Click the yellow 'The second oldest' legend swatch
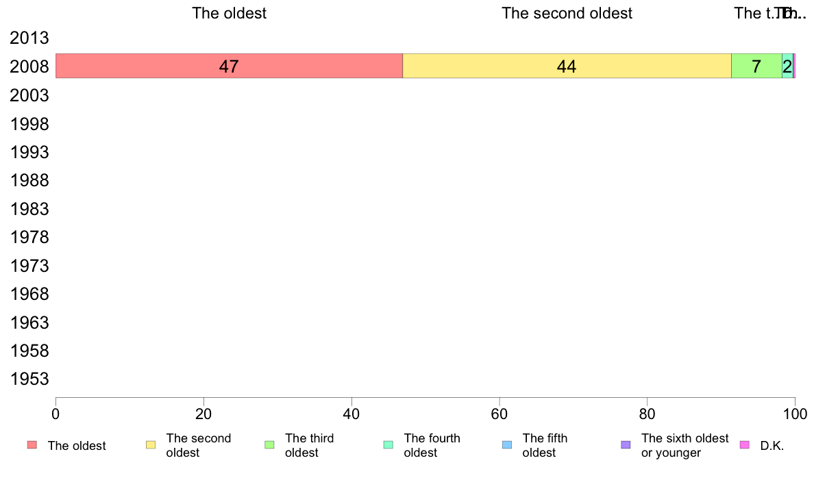Image resolution: width=814 pixels, height=504 pixels. click(151, 445)
